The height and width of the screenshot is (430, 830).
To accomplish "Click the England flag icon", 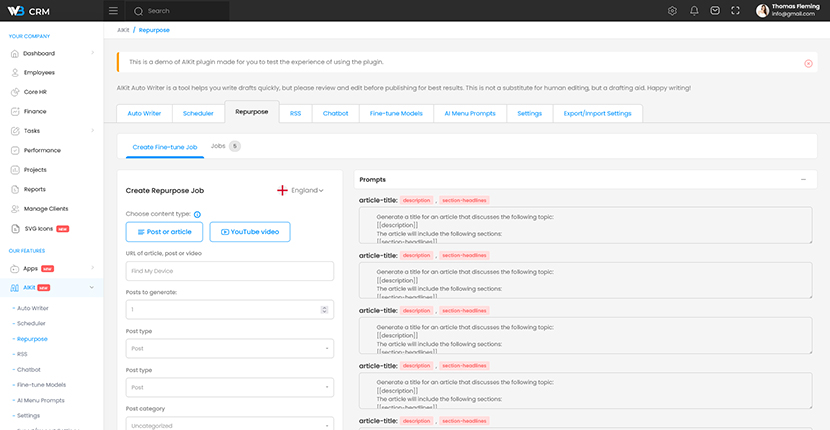I will [x=282, y=190].
